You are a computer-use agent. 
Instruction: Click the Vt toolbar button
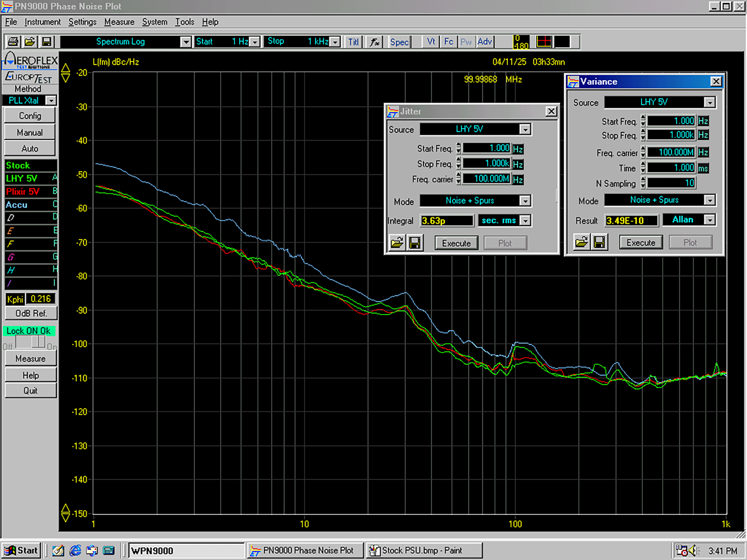click(431, 42)
